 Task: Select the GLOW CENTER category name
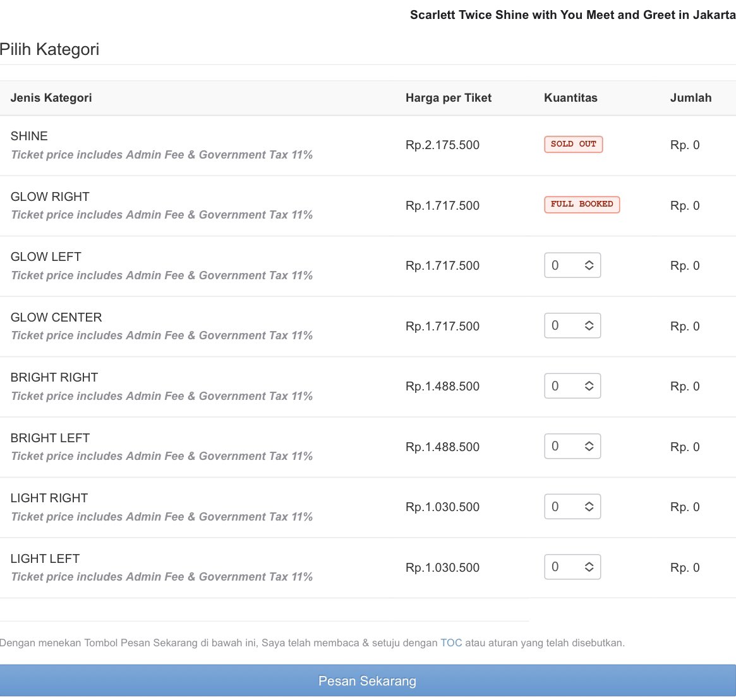point(56,317)
